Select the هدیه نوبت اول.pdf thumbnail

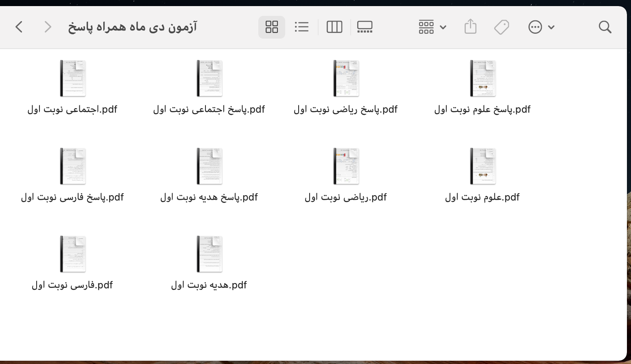[210, 254]
